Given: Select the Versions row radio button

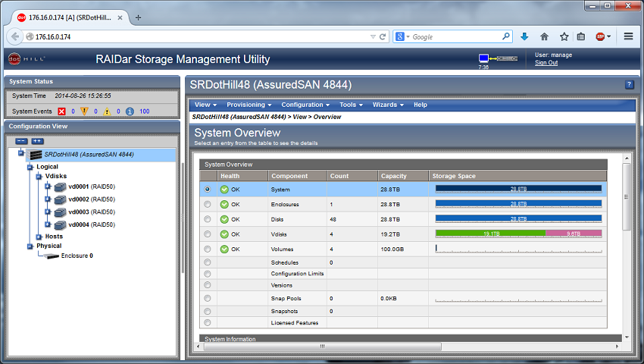Looking at the screenshot, I should coord(208,285).
